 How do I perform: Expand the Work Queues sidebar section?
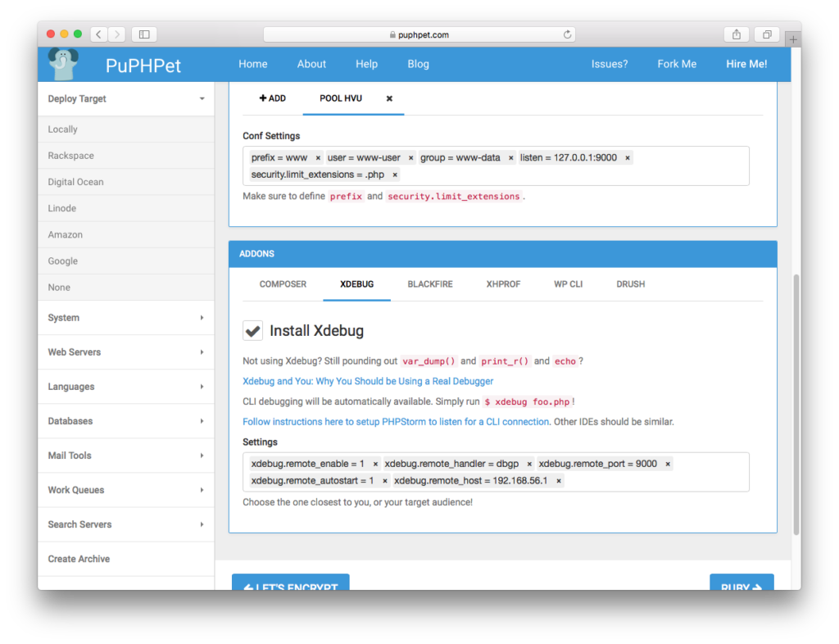pyautogui.click(x=126, y=490)
